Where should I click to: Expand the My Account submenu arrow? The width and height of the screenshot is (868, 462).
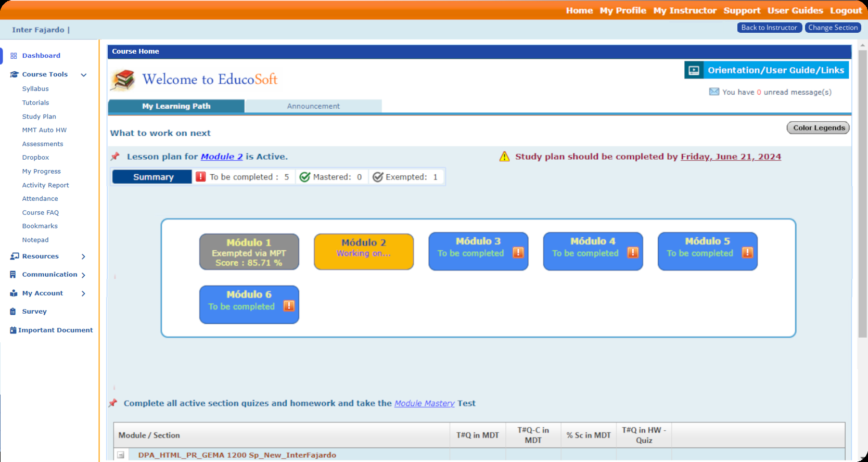click(83, 293)
